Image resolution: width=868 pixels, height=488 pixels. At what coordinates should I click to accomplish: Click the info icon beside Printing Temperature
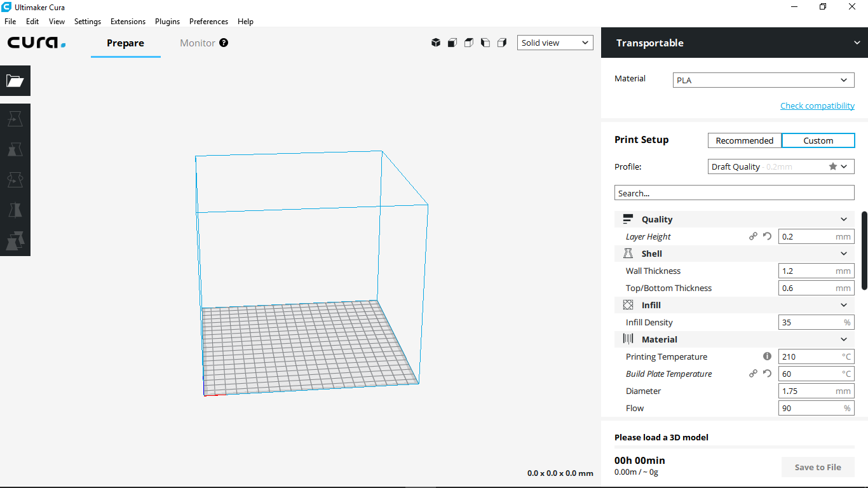767,356
